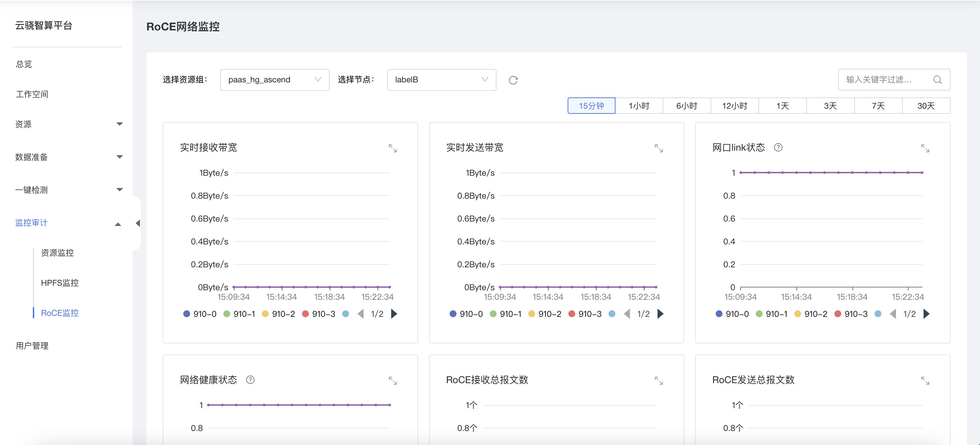980x445 pixels.
Task: Go to next legend page in 实时发送带宽
Action: point(660,314)
